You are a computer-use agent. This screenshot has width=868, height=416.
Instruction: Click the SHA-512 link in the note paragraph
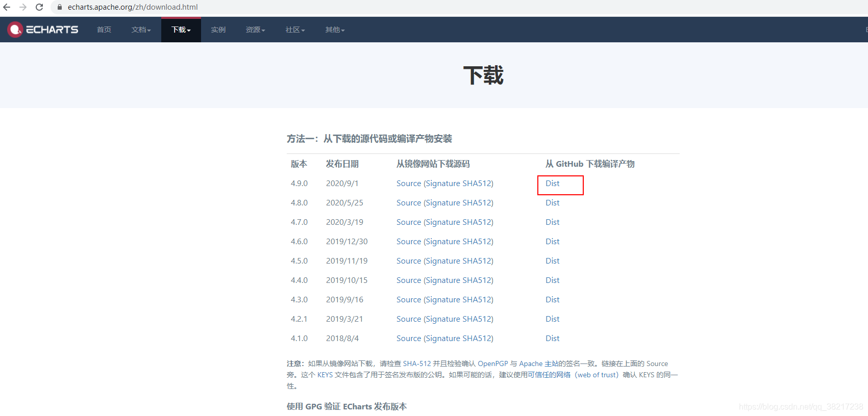coord(417,363)
